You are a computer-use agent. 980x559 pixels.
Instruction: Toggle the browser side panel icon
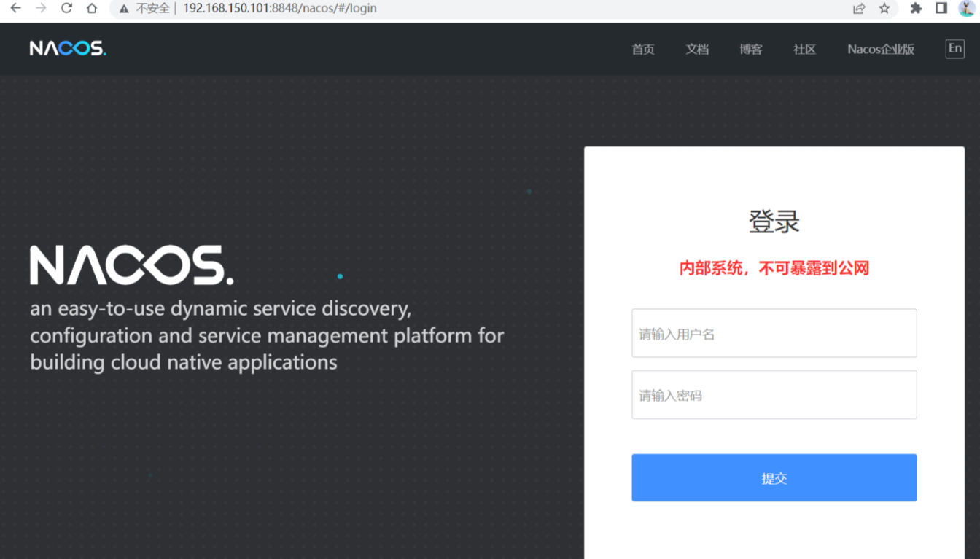click(x=941, y=8)
